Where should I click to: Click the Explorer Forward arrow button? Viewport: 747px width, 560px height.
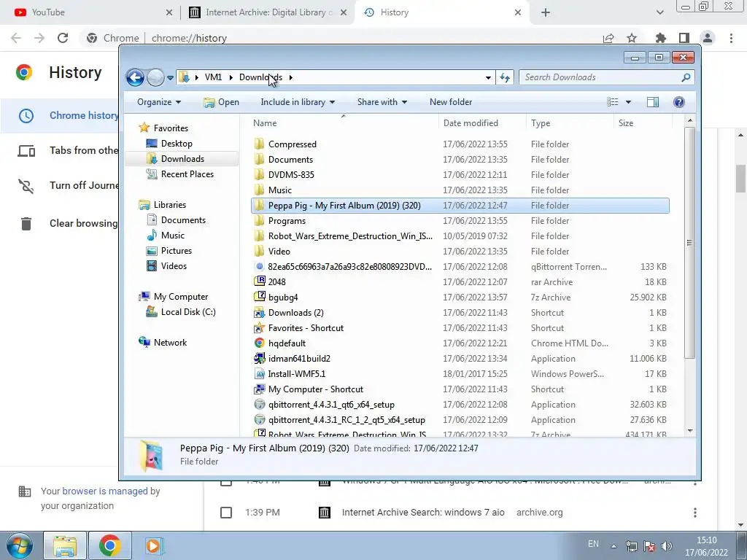point(155,77)
